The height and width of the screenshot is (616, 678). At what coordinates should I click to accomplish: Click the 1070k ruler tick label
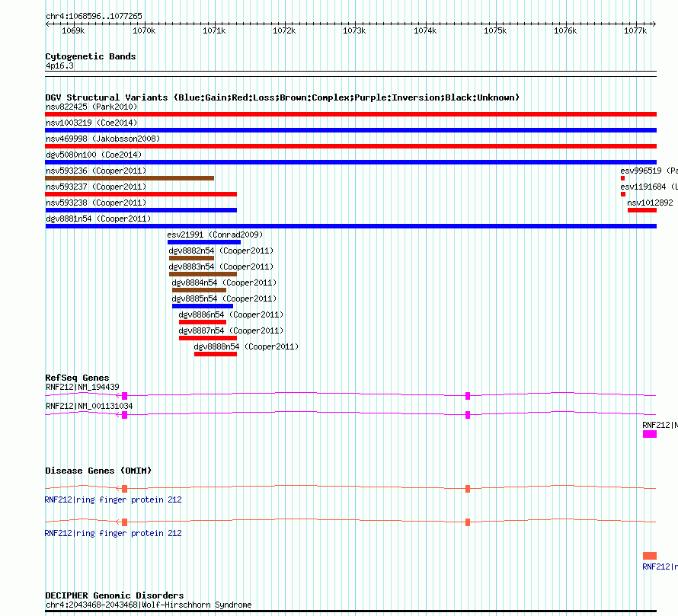tap(143, 30)
